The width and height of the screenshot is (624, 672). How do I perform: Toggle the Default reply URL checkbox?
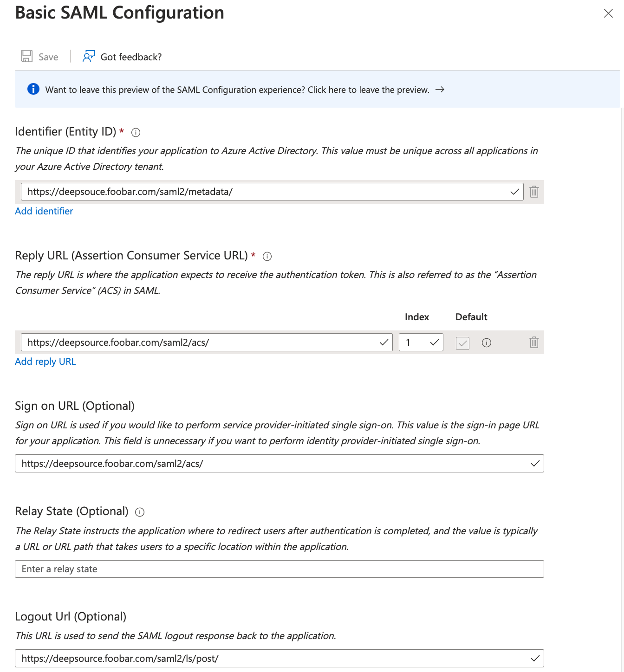tap(462, 343)
